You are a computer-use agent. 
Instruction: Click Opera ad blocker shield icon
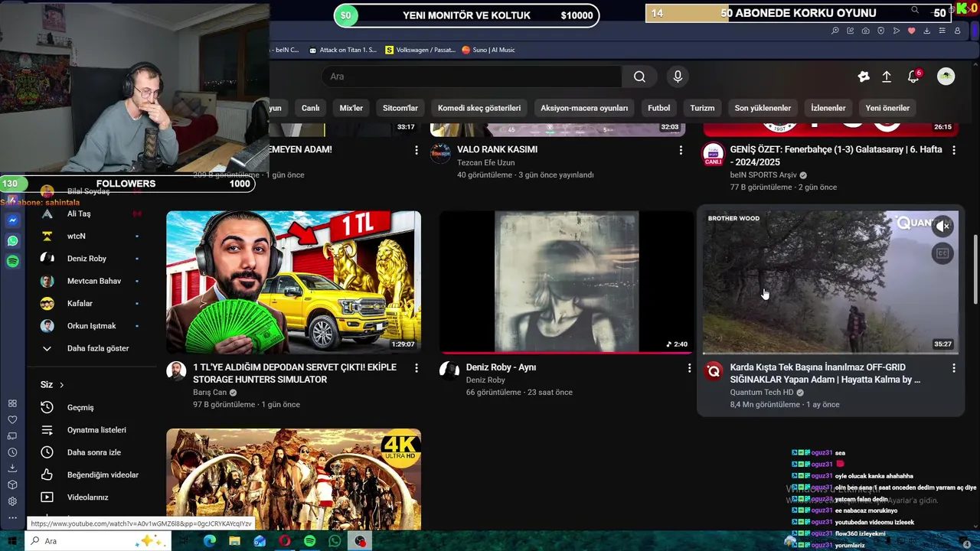[880, 31]
